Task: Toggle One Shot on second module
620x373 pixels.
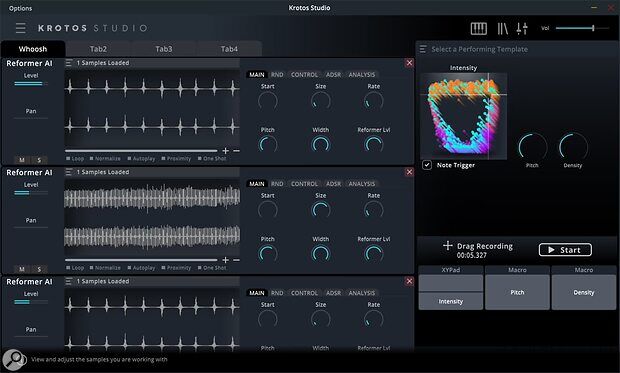Action: coord(212,268)
